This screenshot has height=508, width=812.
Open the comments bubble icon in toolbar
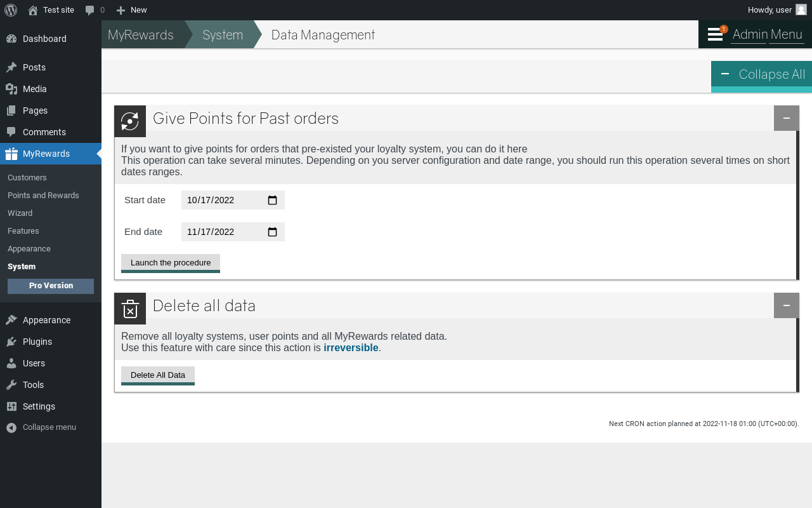coord(90,10)
